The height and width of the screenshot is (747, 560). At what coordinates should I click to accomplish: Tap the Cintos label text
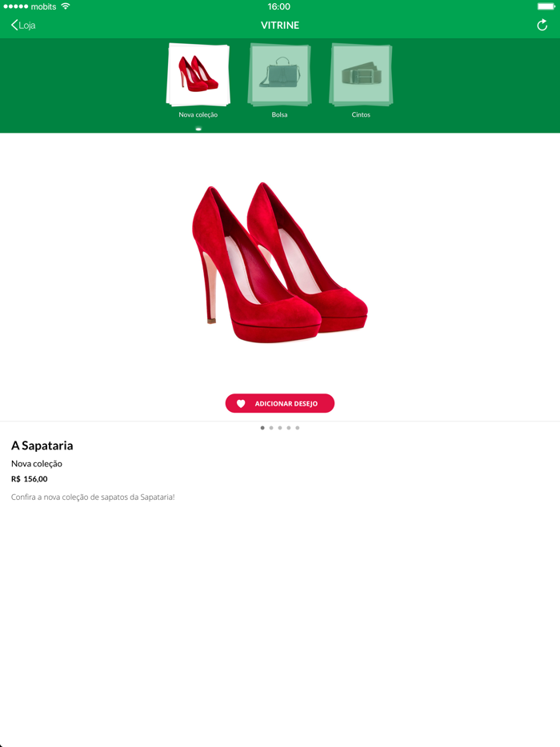point(361,115)
